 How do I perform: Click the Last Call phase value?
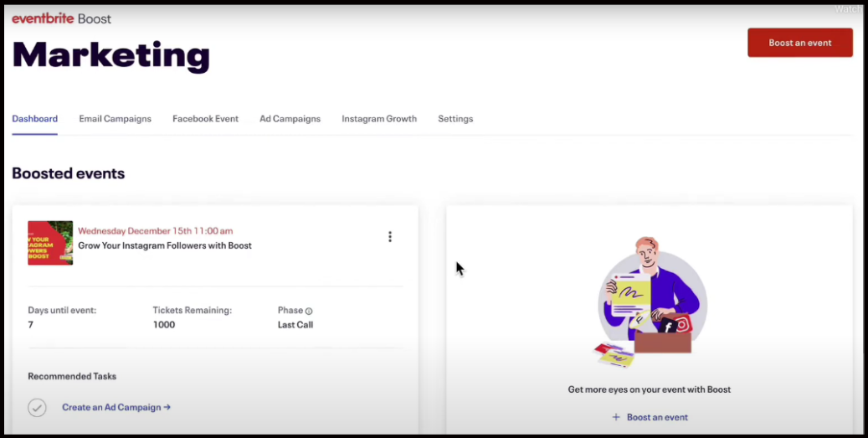(295, 325)
